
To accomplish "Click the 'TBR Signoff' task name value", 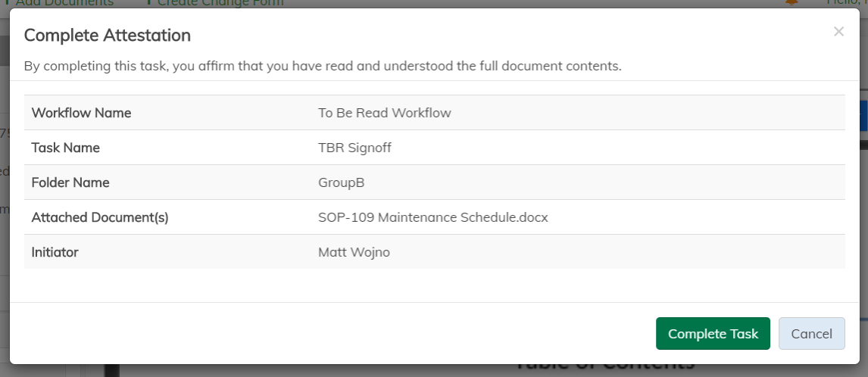I will pos(354,148).
